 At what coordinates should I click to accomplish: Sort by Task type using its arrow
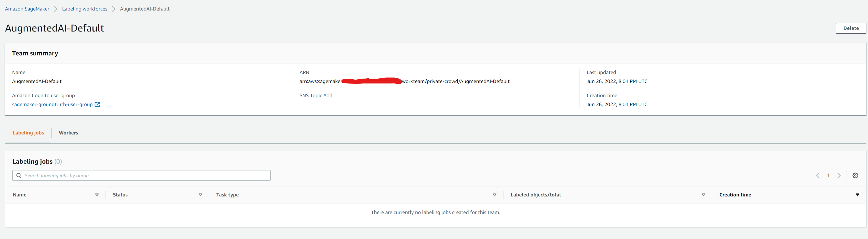pos(494,195)
